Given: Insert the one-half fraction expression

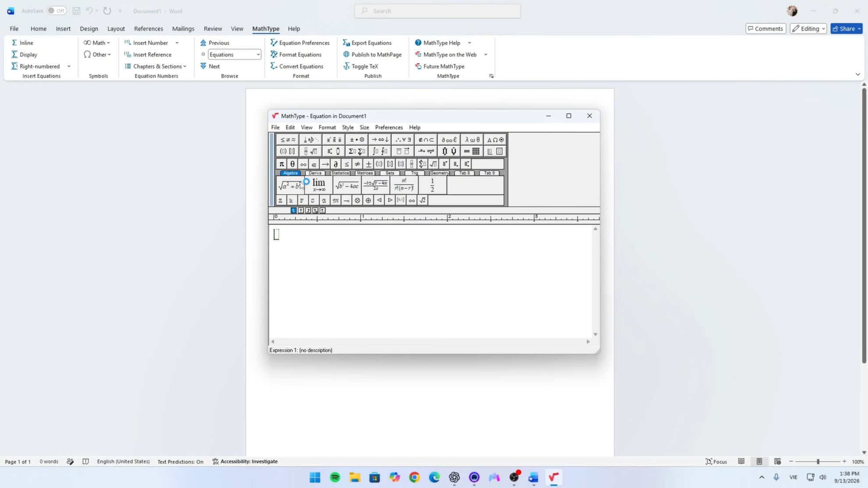Looking at the screenshot, I should pyautogui.click(x=432, y=185).
